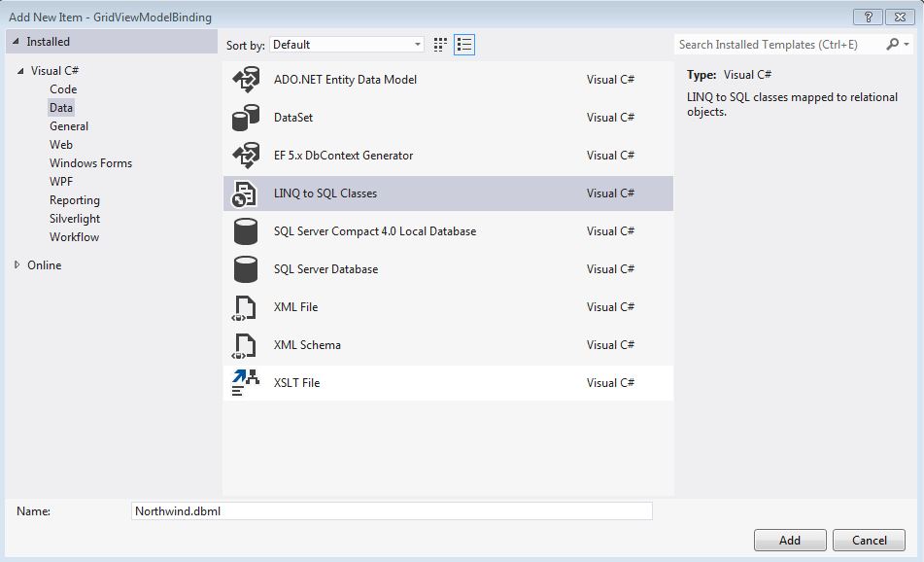924x562 pixels.
Task: Select the Web category
Action: (x=61, y=145)
